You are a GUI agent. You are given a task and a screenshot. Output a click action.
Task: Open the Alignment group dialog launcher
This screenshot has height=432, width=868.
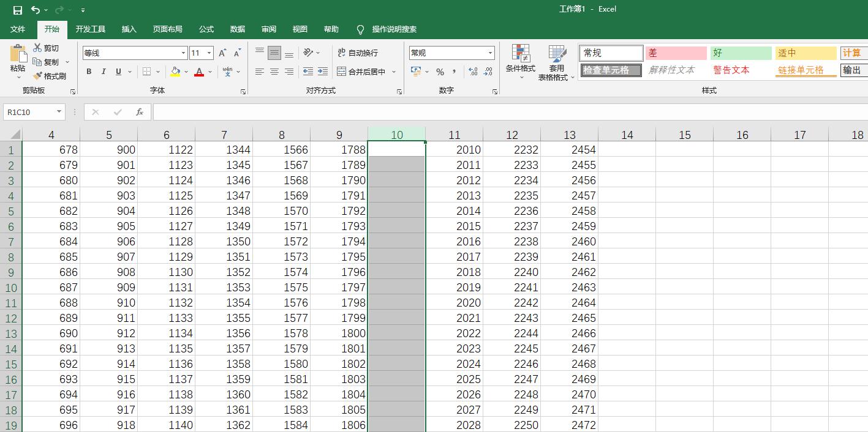coord(399,91)
